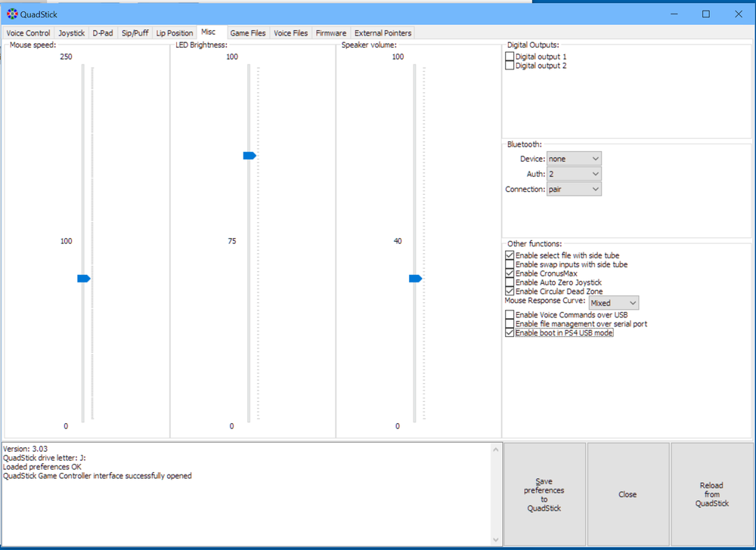Maximize the QuadStick window
Image resolution: width=756 pixels, height=550 pixels.
(706, 14)
